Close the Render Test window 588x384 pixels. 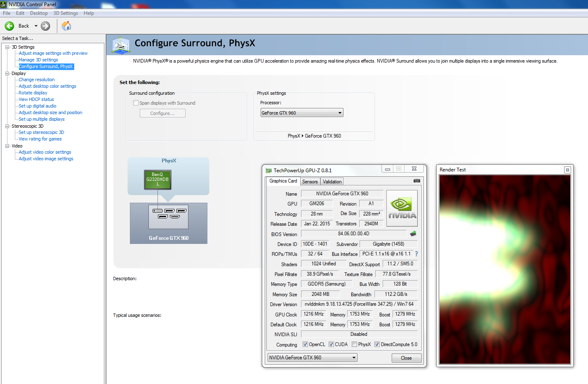[x=567, y=170]
